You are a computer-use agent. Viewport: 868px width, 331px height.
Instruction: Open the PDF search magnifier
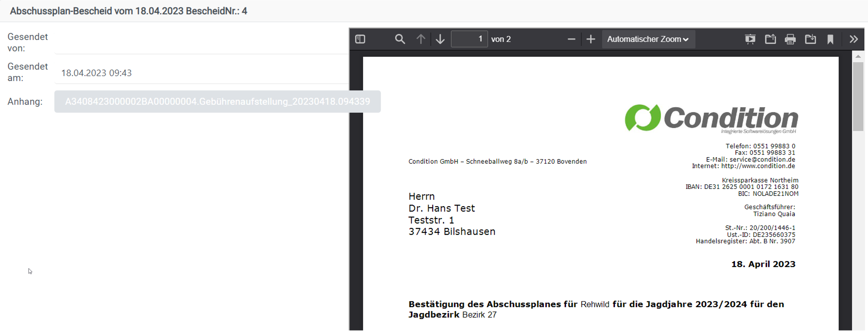(399, 39)
